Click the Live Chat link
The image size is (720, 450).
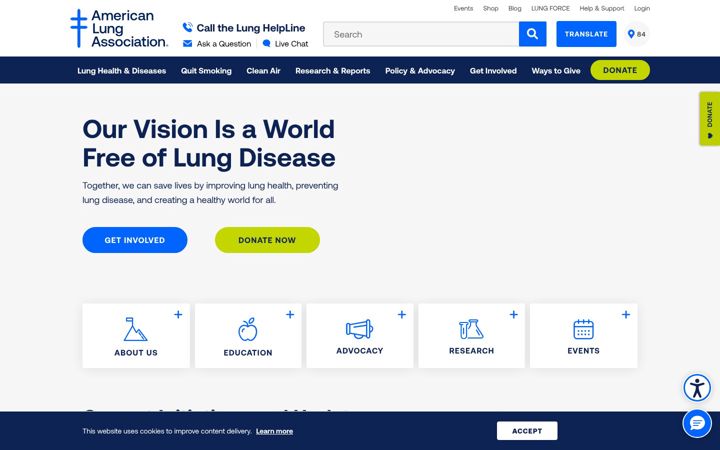(291, 44)
